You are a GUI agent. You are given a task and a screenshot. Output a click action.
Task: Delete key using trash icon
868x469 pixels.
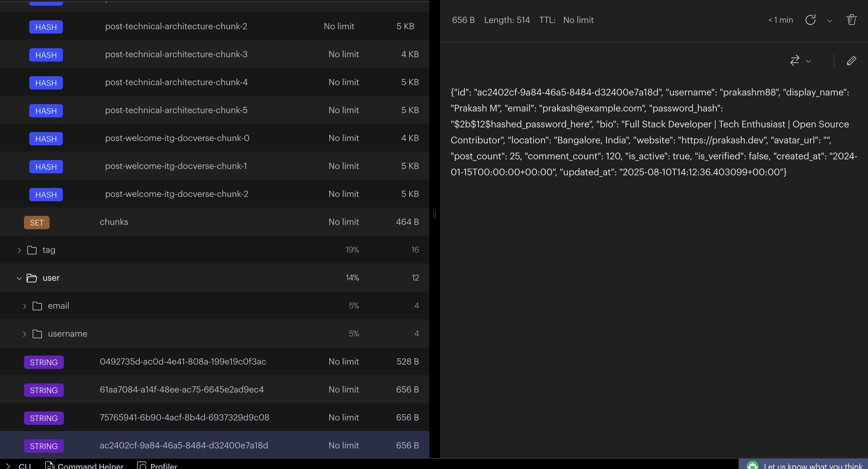(x=851, y=20)
